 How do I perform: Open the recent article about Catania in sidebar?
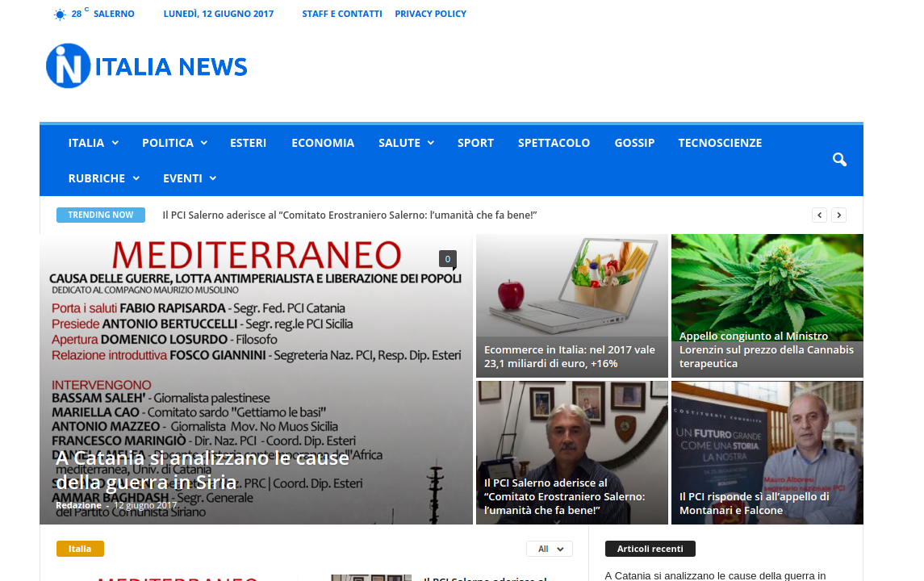(715, 575)
